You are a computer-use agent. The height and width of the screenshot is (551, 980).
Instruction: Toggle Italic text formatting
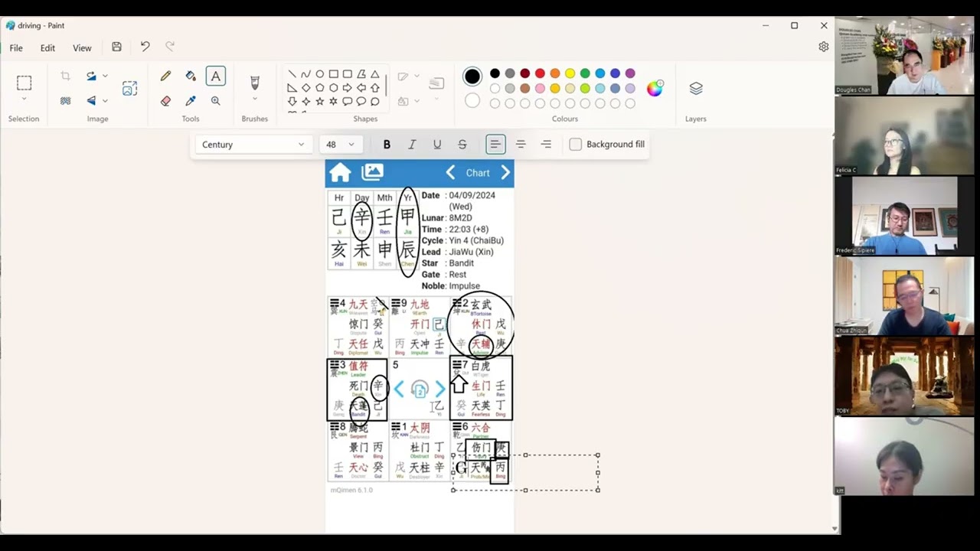click(x=412, y=144)
